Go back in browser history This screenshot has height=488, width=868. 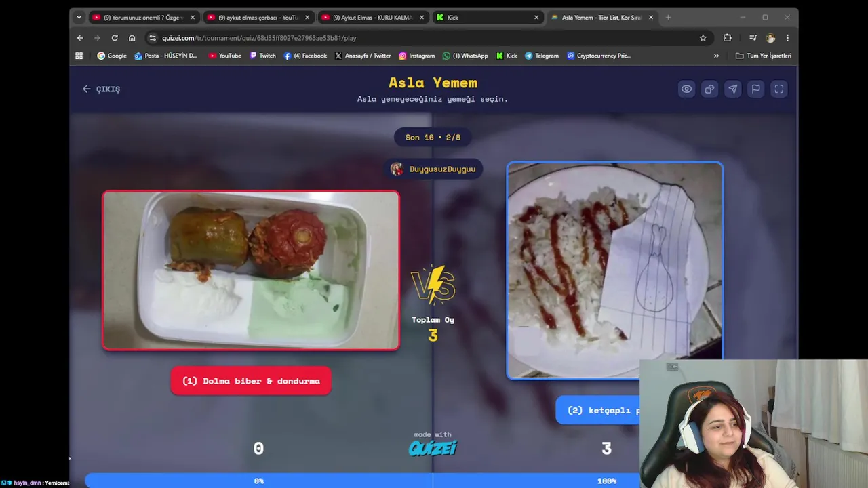(x=80, y=38)
